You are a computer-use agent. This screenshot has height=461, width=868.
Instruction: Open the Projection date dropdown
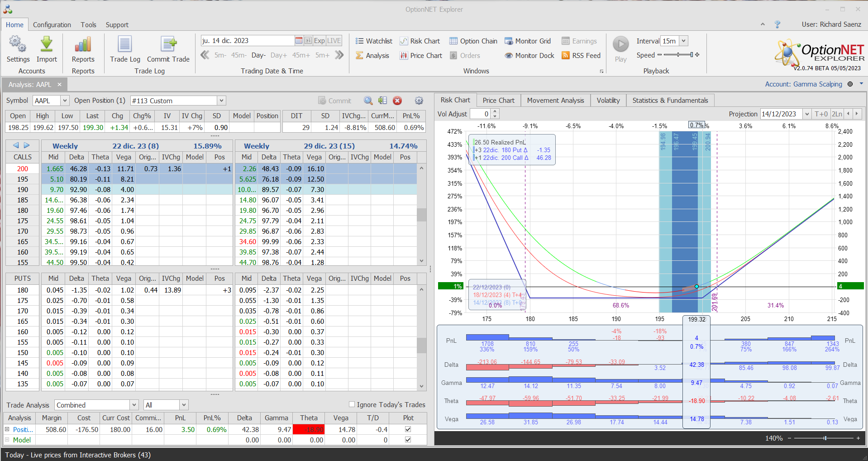tap(807, 114)
